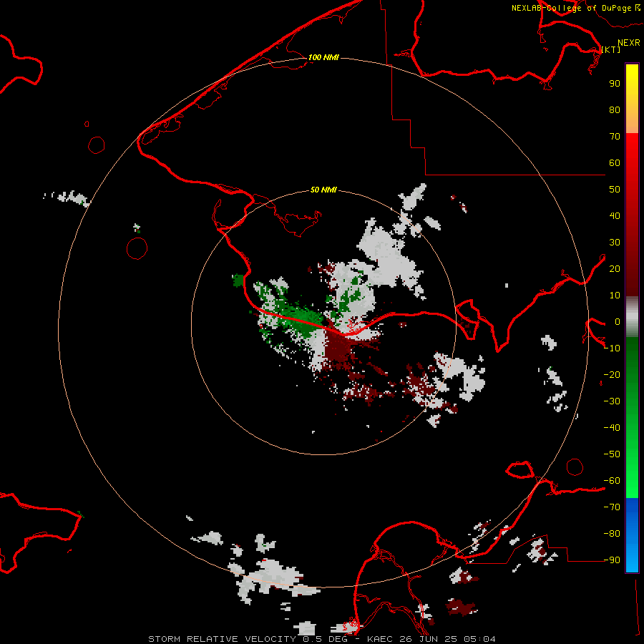Click the 80 value on the velocity scale

[615, 110]
